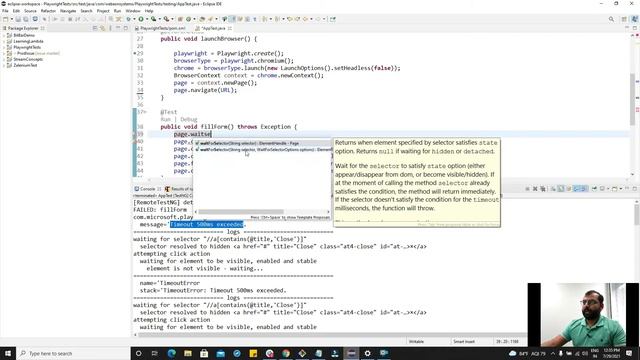This screenshot has height=360, width=640.
Task: Select the Console view tab
Action: click(x=147, y=189)
